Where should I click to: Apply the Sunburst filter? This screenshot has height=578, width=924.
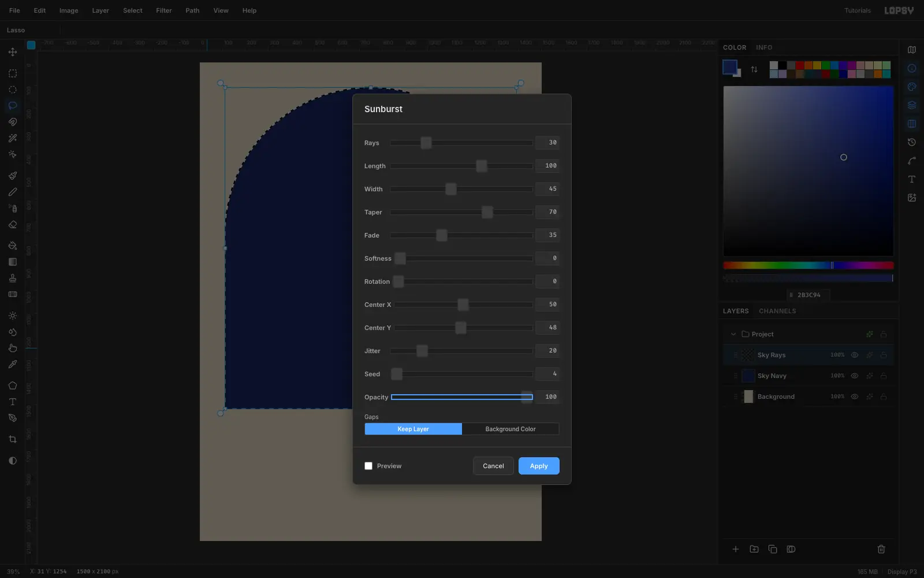(x=539, y=466)
